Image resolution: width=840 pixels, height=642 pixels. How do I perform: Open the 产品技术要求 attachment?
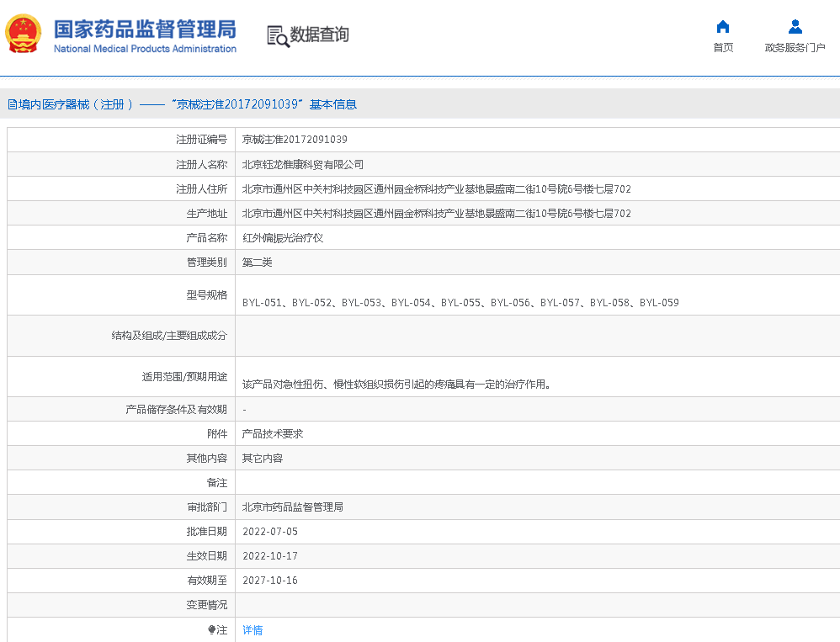pos(272,434)
